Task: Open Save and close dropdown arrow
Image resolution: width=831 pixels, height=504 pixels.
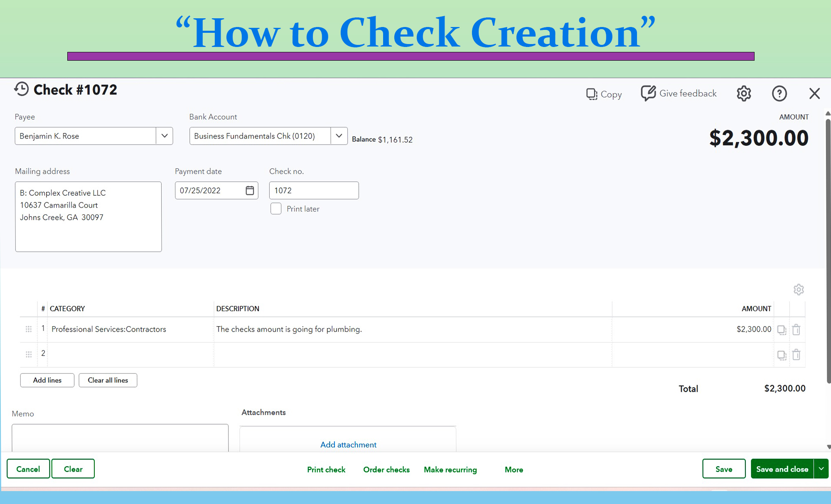Action: pos(821,469)
